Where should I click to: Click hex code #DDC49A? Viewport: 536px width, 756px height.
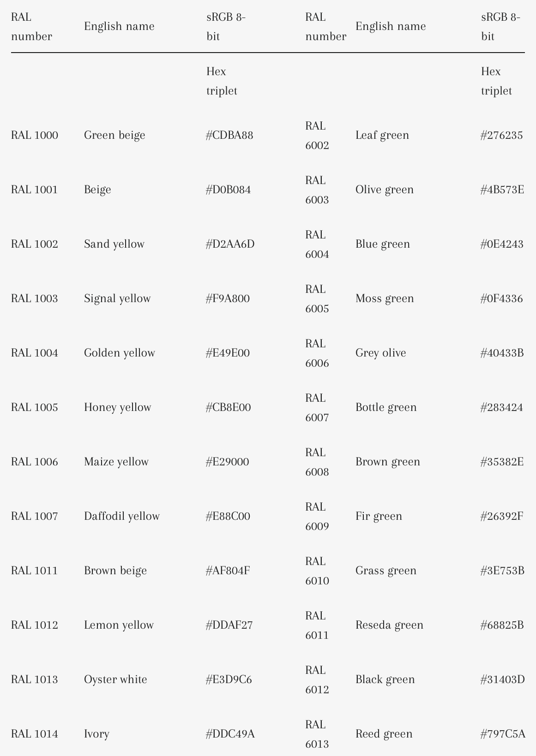point(230,734)
